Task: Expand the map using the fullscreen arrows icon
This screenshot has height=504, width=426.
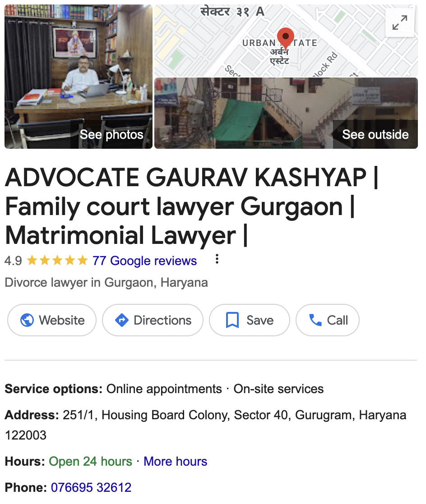Action: point(400,23)
